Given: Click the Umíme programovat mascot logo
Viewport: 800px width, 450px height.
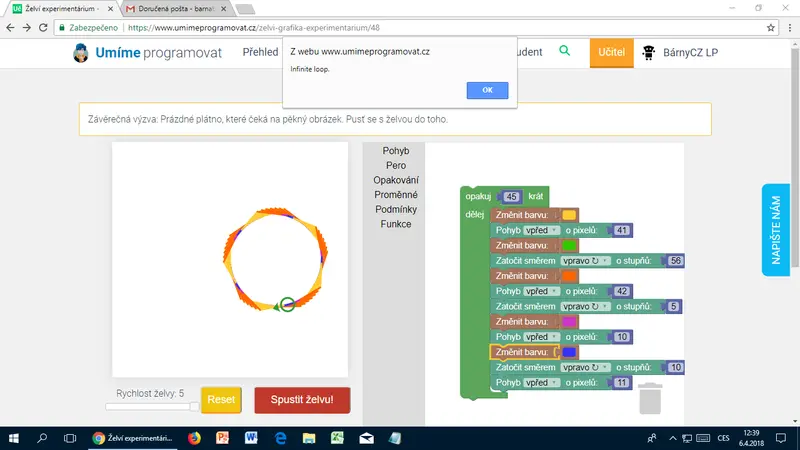Looking at the screenshot, I should pyautogui.click(x=81, y=53).
